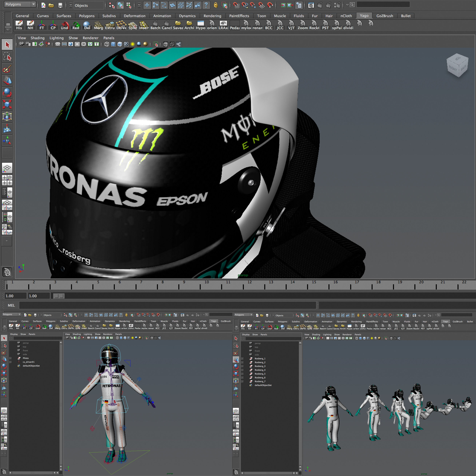This screenshot has height=476, width=476.
Task: Click the Merg shelf icon in the helmet window
Action: (x=98, y=25)
